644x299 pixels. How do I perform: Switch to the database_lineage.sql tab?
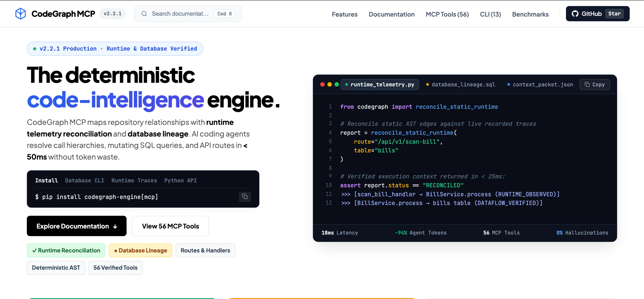coord(460,85)
